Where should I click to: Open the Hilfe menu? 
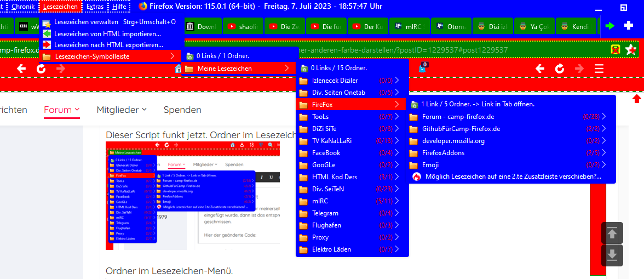(119, 7)
